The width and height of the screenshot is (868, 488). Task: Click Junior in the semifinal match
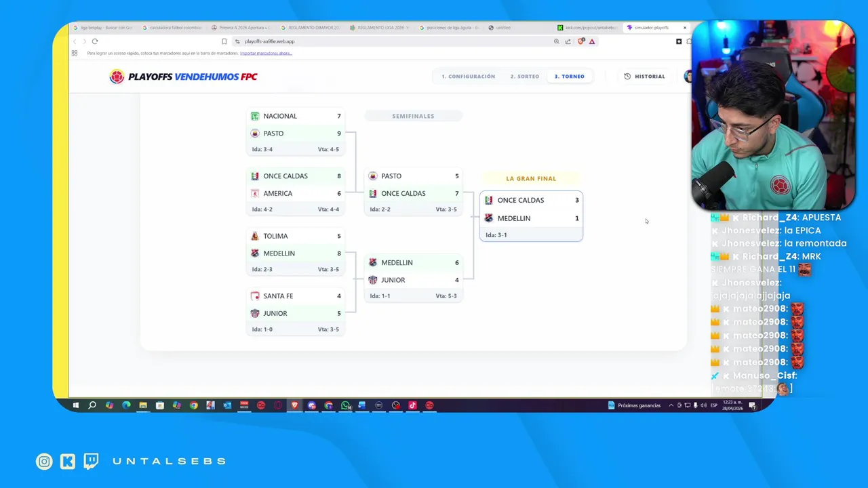coord(414,280)
